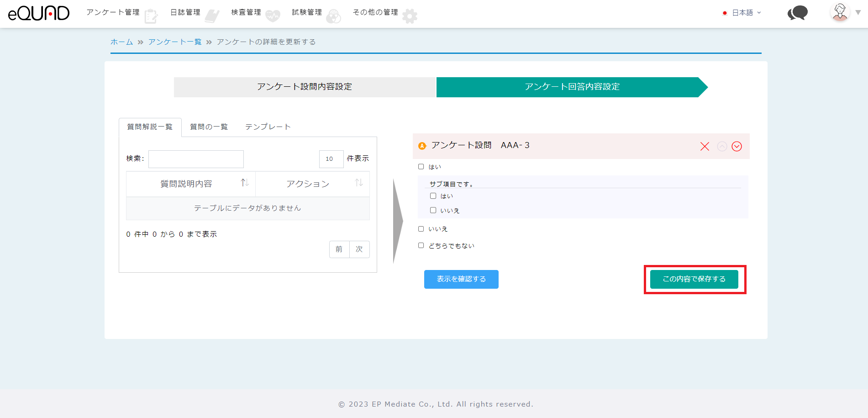
Task: Click the 検索 search input field
Action: click(196, 159)
